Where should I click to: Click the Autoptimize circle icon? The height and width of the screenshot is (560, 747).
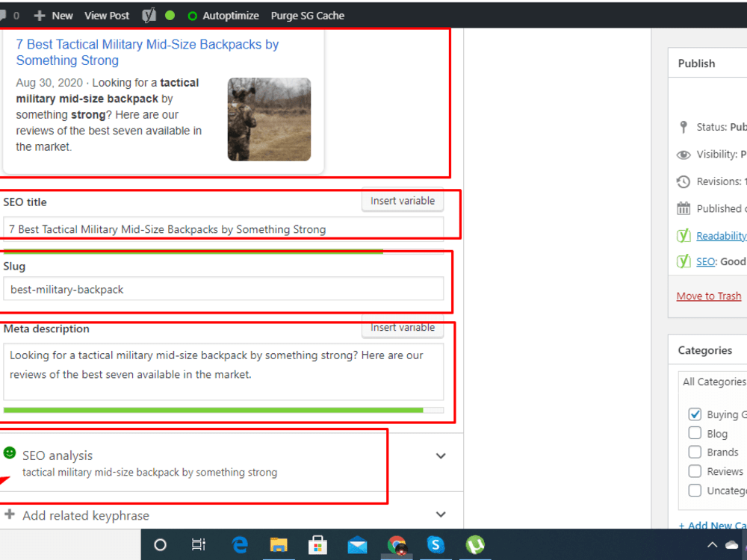(193, 16)
